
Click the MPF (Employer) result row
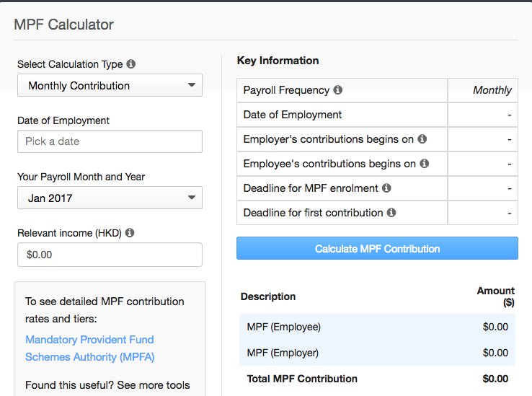pyautogui.click(x=377, y=353)
